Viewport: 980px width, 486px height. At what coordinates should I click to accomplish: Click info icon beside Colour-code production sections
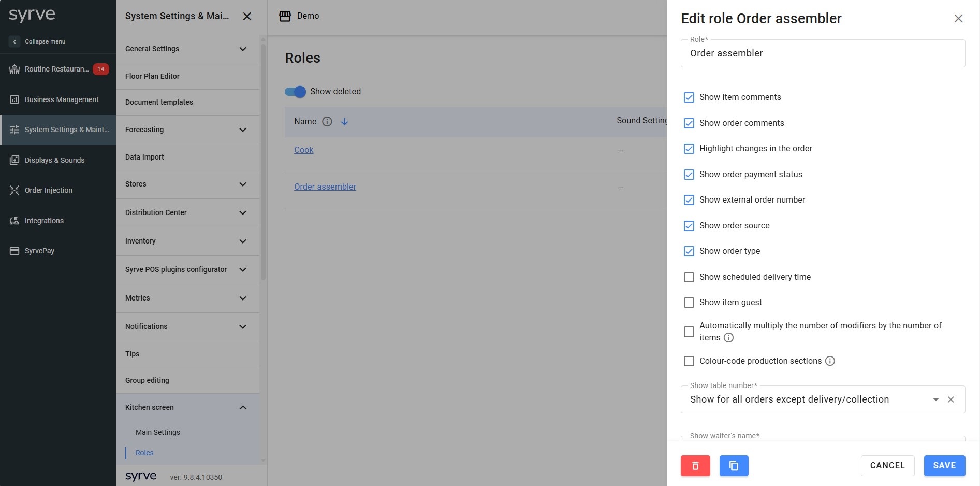(830, 361)
